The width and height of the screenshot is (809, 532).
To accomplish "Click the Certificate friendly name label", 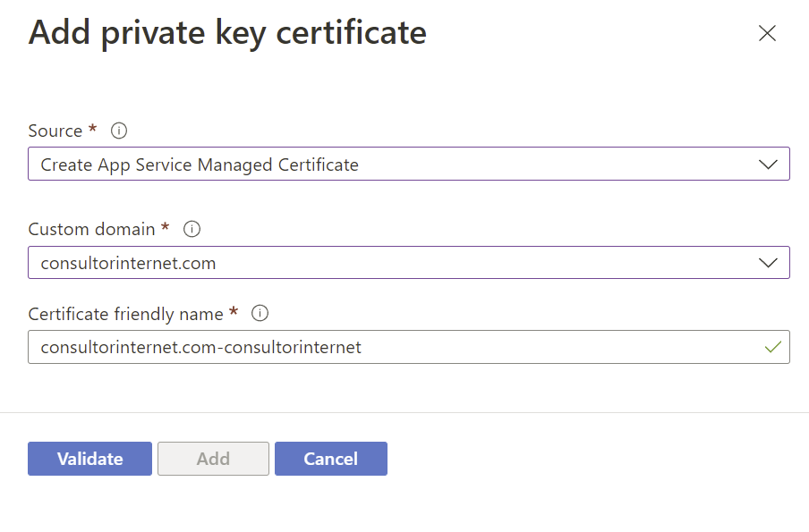I will [x=125, y=314].
